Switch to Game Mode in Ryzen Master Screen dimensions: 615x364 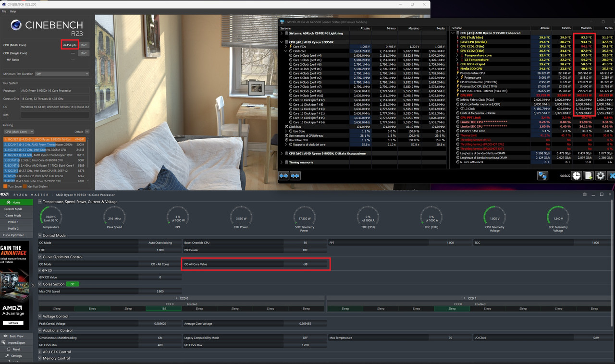tap(16, 216)
